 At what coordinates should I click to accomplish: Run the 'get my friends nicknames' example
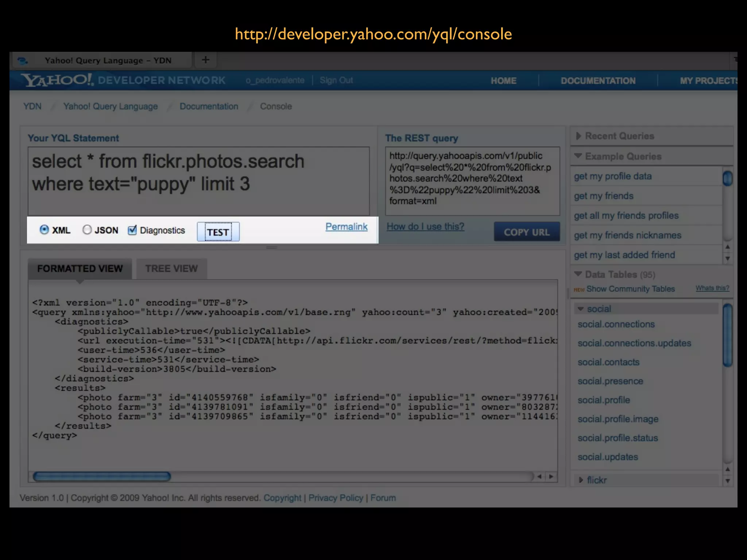tap(627, 235)
